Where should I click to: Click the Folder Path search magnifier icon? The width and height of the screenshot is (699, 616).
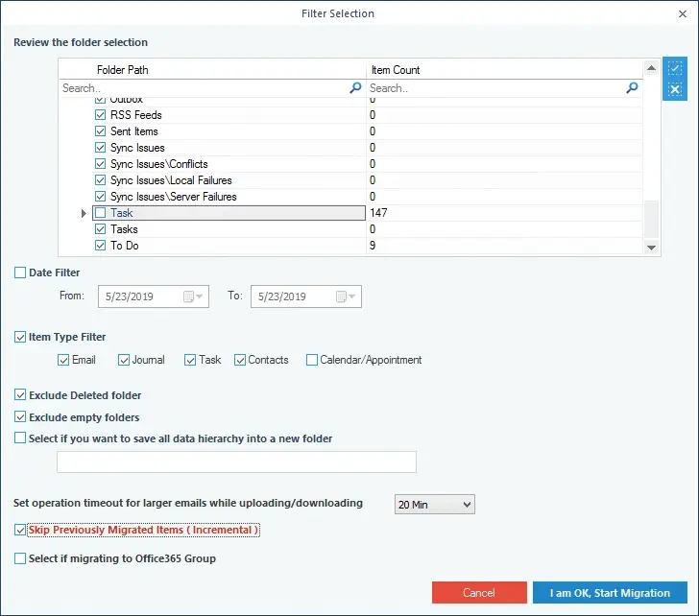(355, 87)
